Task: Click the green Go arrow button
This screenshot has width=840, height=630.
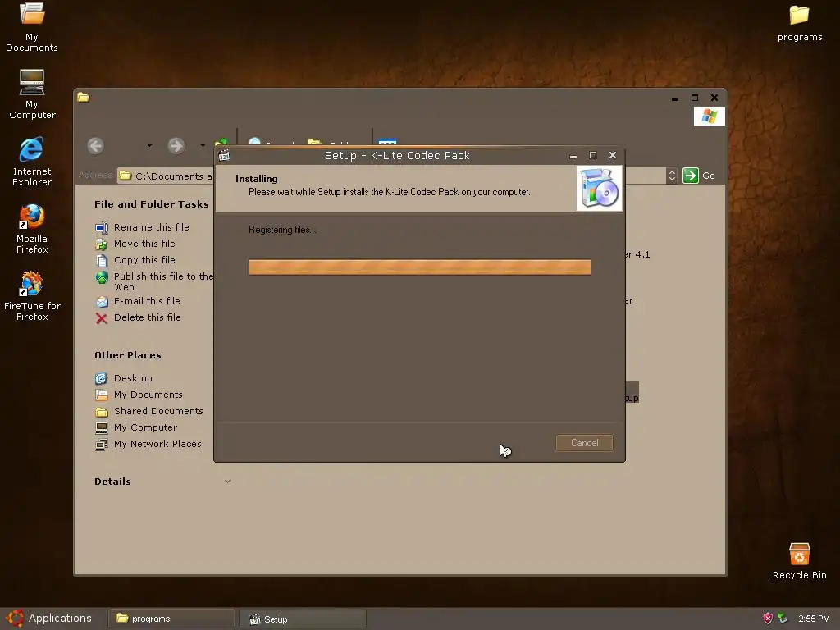Action: tap(691, 176)
